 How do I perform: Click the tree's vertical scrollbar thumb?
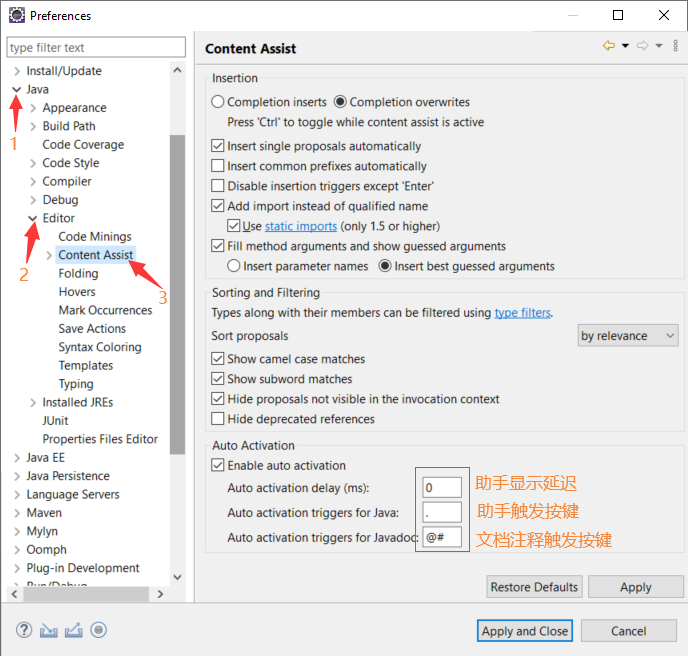pos(177,295)
